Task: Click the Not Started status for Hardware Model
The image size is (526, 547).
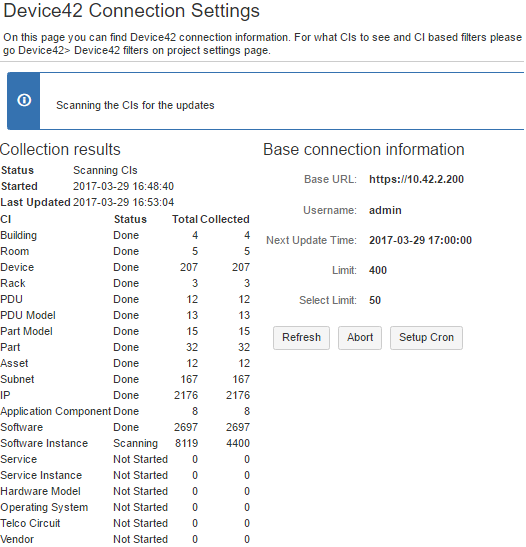Action: click(141, 492)
